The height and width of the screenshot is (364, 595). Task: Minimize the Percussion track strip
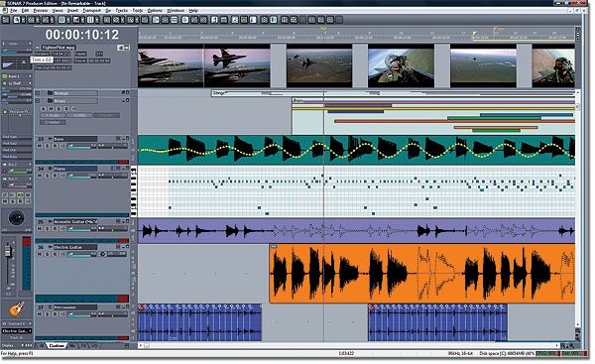pyautogui.click(x=123, y=307)
